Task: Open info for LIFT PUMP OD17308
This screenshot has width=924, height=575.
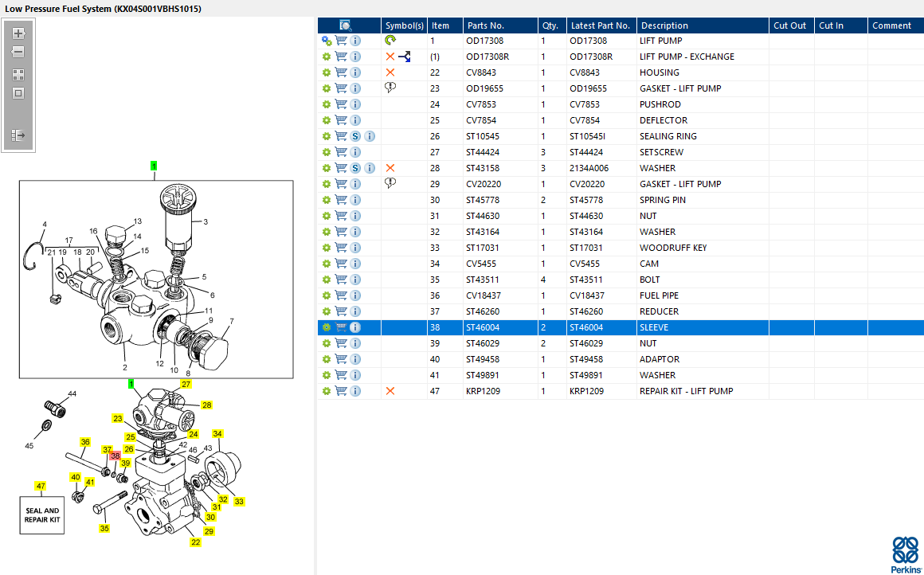Action: pos(355,41)
